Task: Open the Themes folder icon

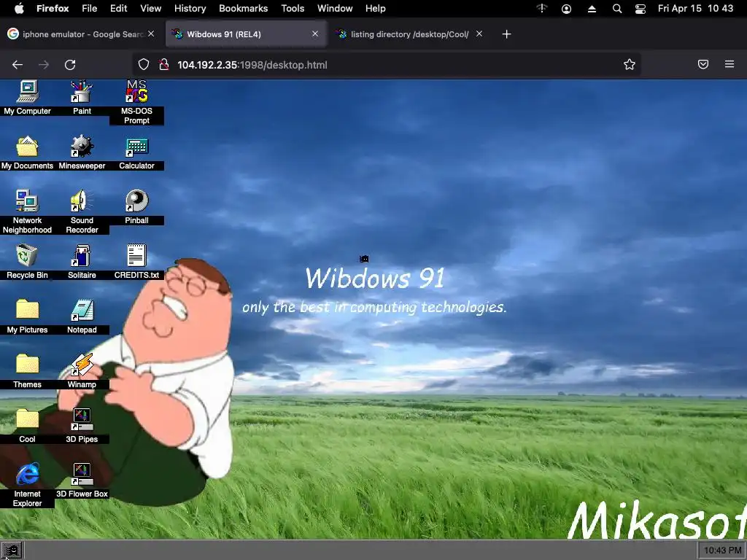Action: tap(27, 371)
